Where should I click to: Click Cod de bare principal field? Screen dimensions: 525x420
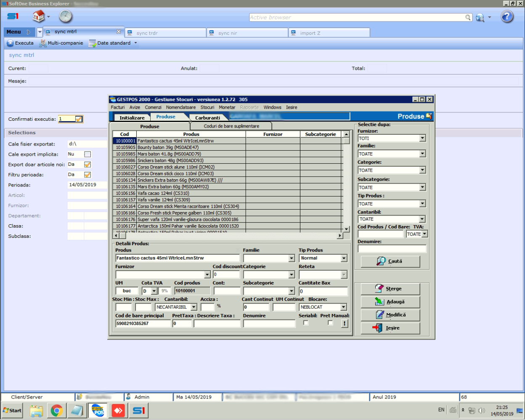143,324
